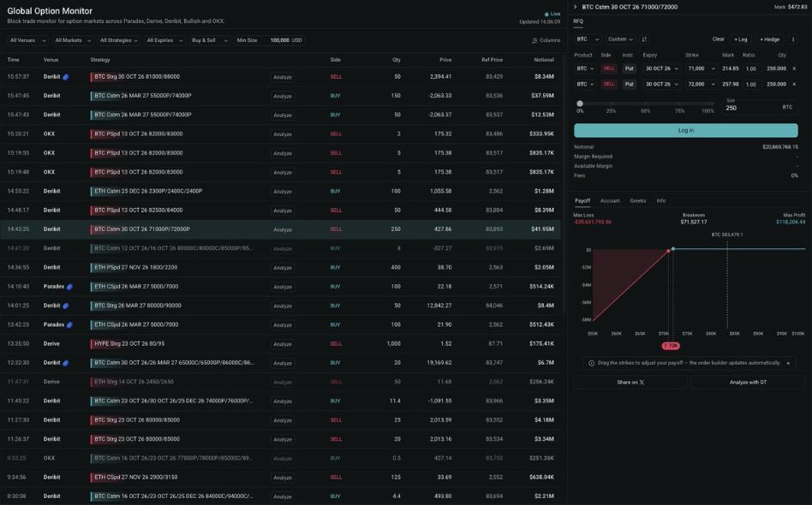
Task: Clear the order builder legs
Action: point(718,39)
